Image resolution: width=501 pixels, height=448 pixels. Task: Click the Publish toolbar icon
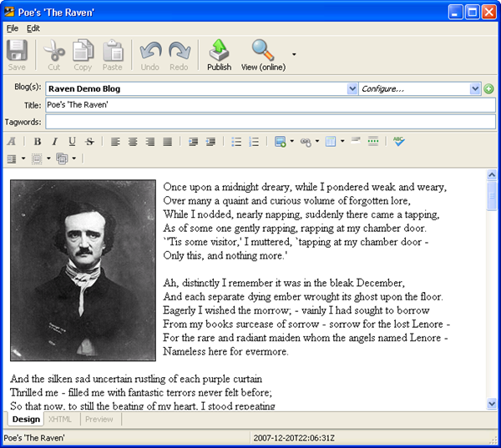click(219, 54)
